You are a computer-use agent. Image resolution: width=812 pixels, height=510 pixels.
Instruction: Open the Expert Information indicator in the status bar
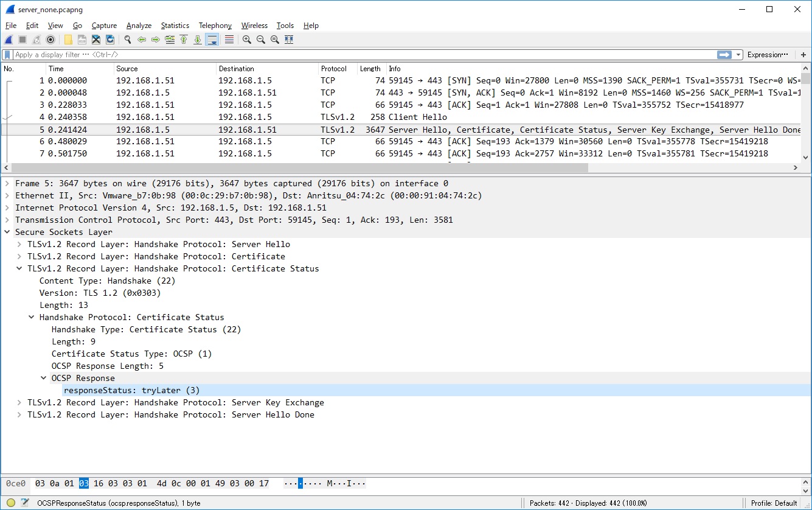(x=12, y=503)
